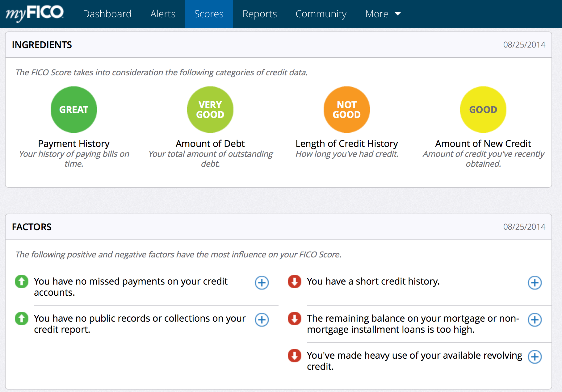Expand the heavy revolving credit use factor

[x=535, y=357]
